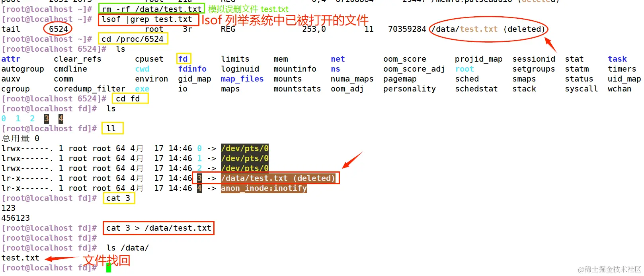The height and width of the screenshot is (276, 644).
Task: Click the 'cpuset' entry
Action: 149,59
